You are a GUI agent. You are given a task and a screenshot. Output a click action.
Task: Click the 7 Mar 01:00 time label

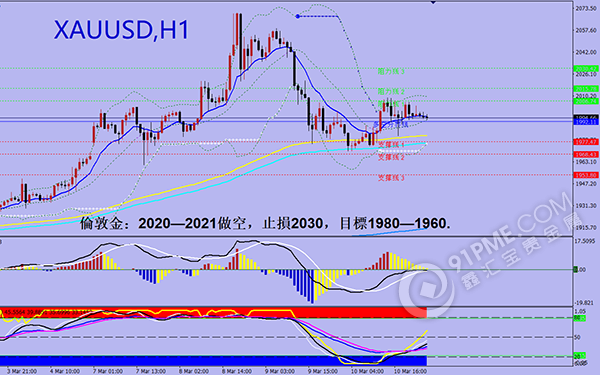pos(108,371)
